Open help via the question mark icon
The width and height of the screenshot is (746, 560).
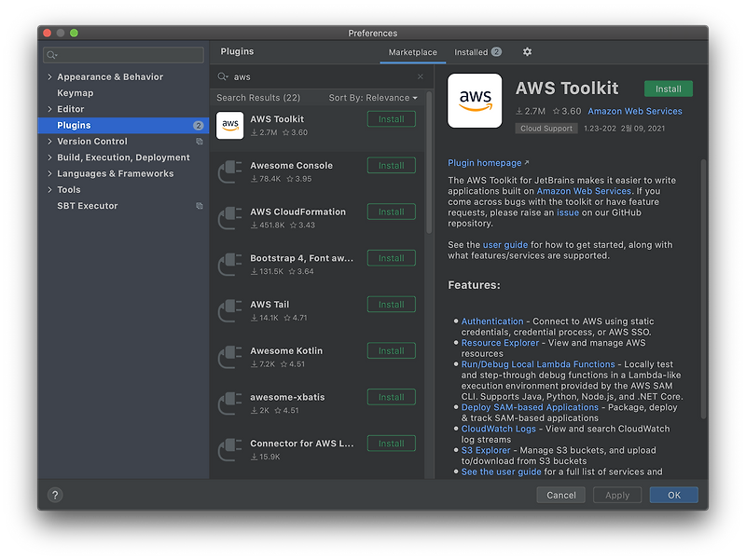pos(55,495)
